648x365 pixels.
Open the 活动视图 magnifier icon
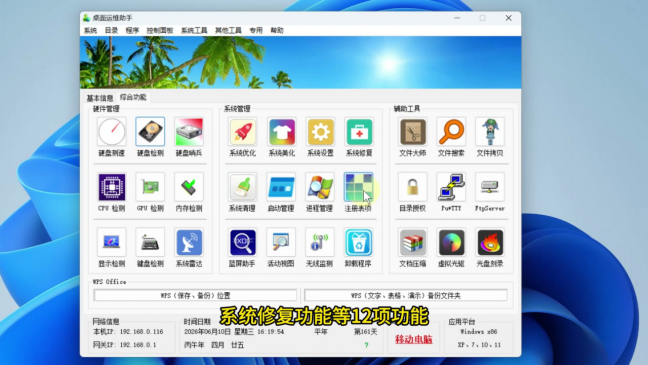[x=281, y=242]
